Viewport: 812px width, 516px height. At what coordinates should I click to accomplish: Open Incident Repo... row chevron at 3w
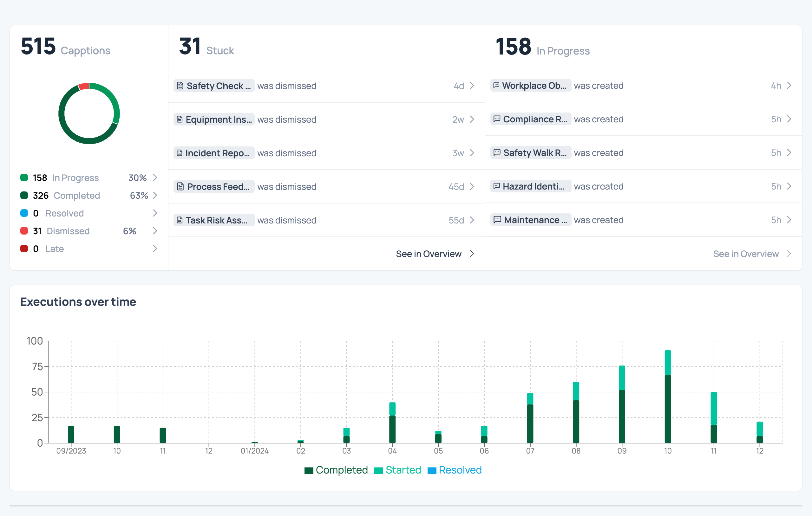472,153
